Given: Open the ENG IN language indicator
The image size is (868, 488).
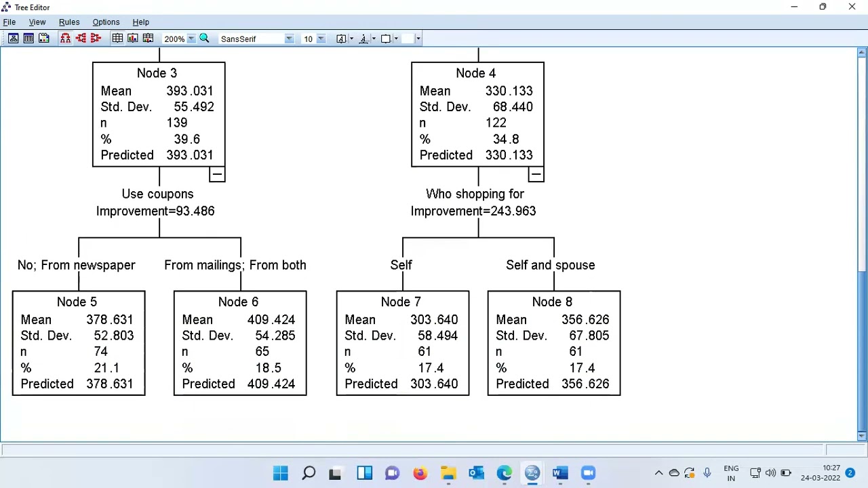Looking at the screenshot, I should tap(731, 473).
